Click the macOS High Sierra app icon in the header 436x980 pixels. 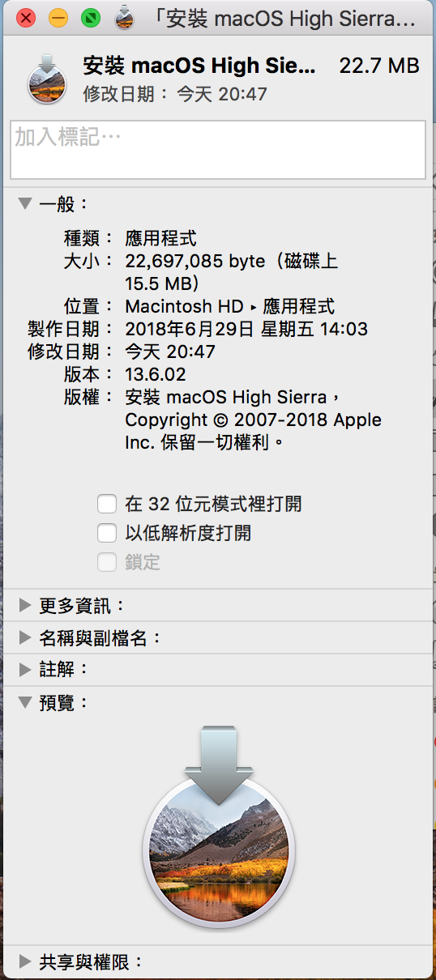click(x=47, y=79)
